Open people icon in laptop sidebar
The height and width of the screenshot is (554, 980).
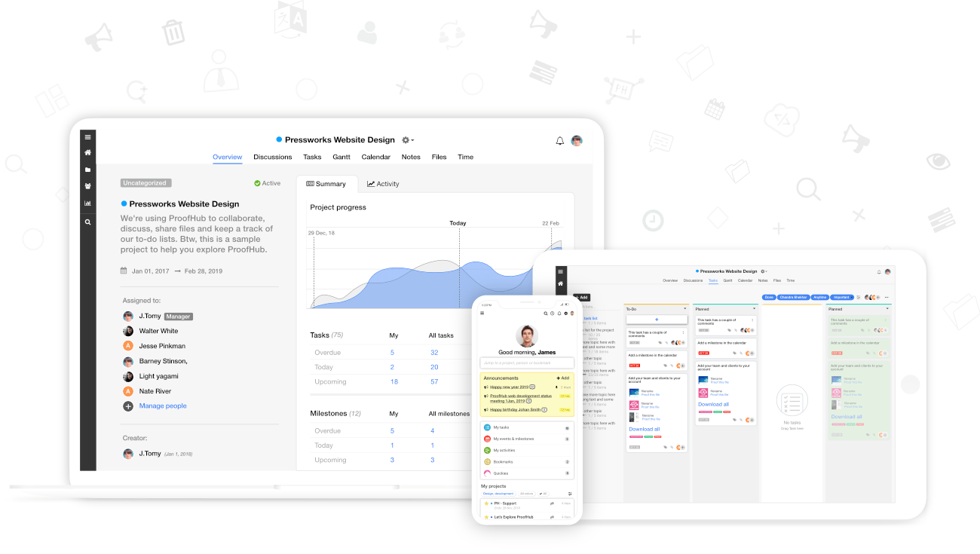click(88, 186)
